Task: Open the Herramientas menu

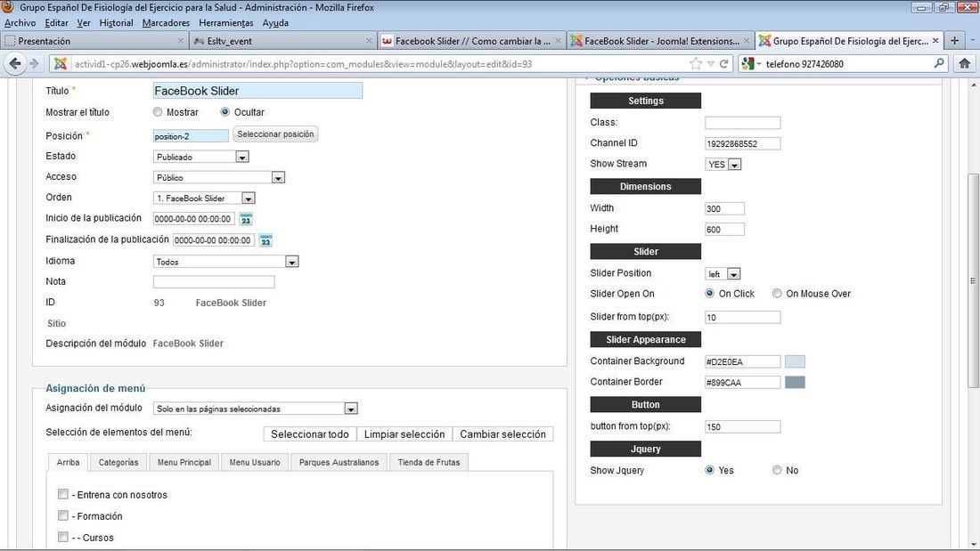Action: tap(226, 23)
